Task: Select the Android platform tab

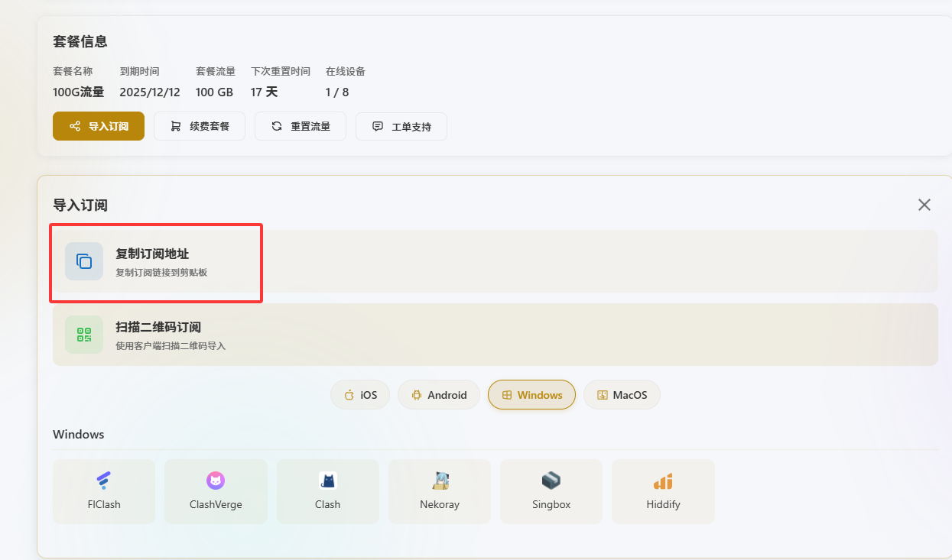Action: click(x=438, y=395)
